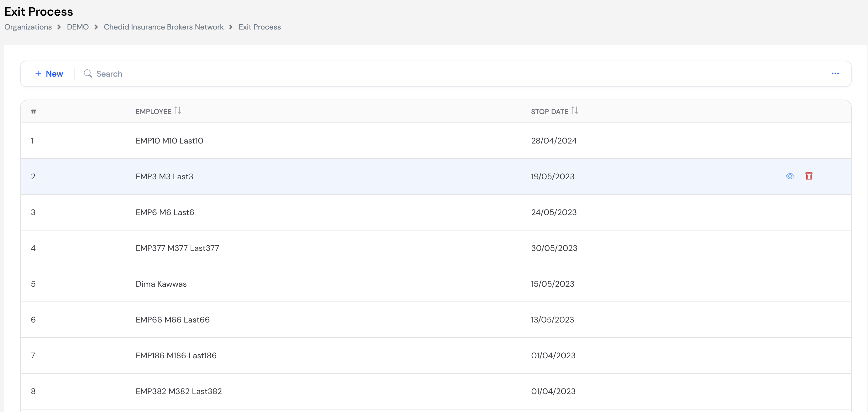Open DEMO breadcrumb link
This screenshot has width=868, height=412.
click(78, 27)
